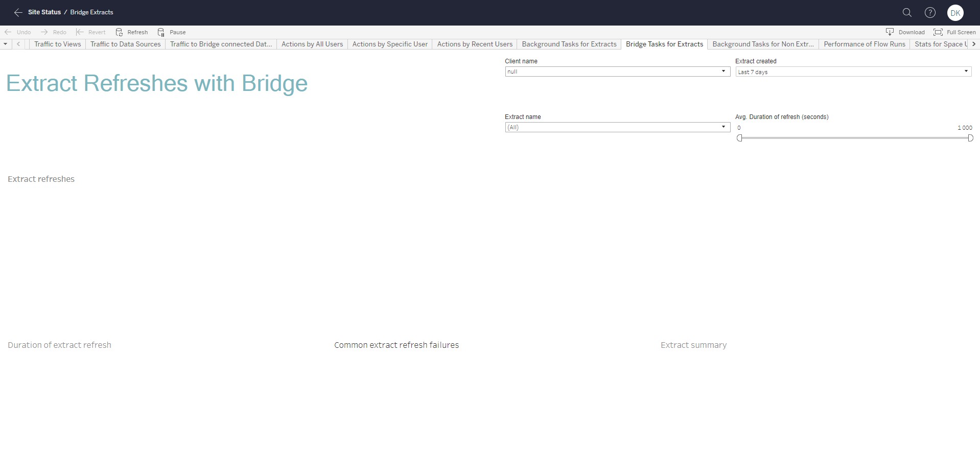The image size is (980, 474).
Task: Select Performance of Flow Runs tab
Action: (x=864, y=44)
